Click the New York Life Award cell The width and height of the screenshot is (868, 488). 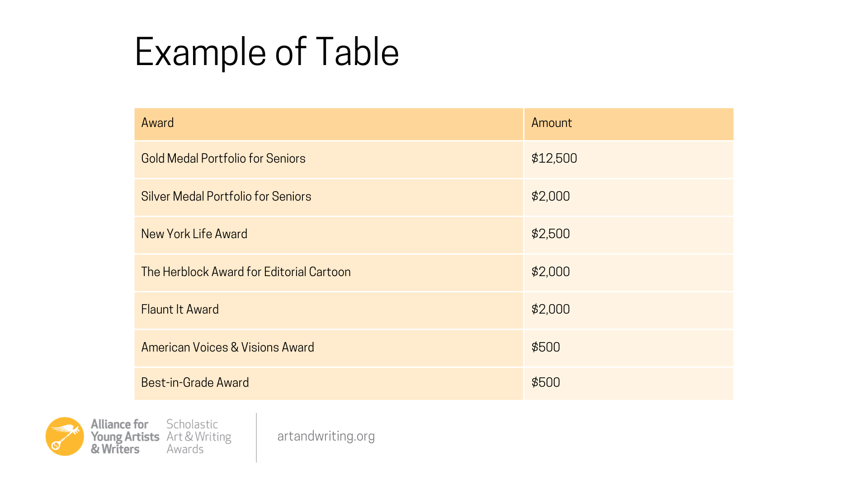point(194,234)
